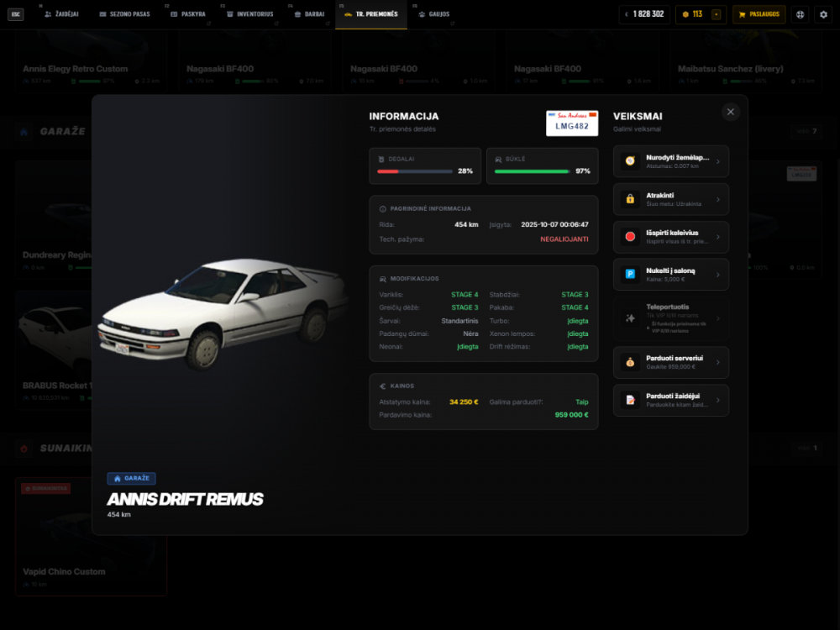
Task: Click the Būklė condition bar at 97%
Action: point(532,171)
